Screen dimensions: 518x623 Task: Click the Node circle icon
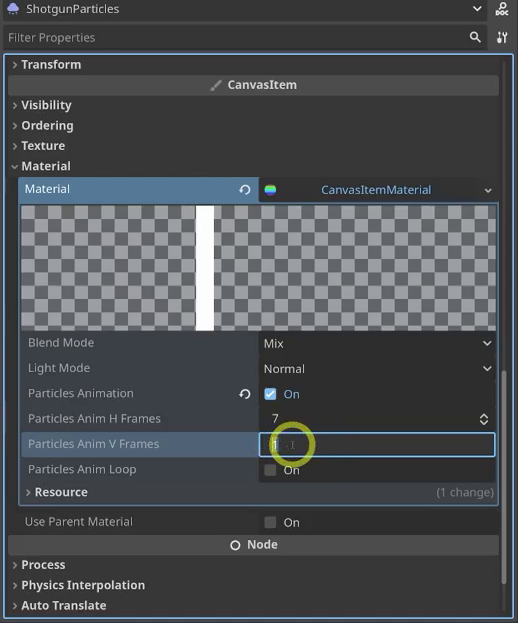click(x=235, y=545)
